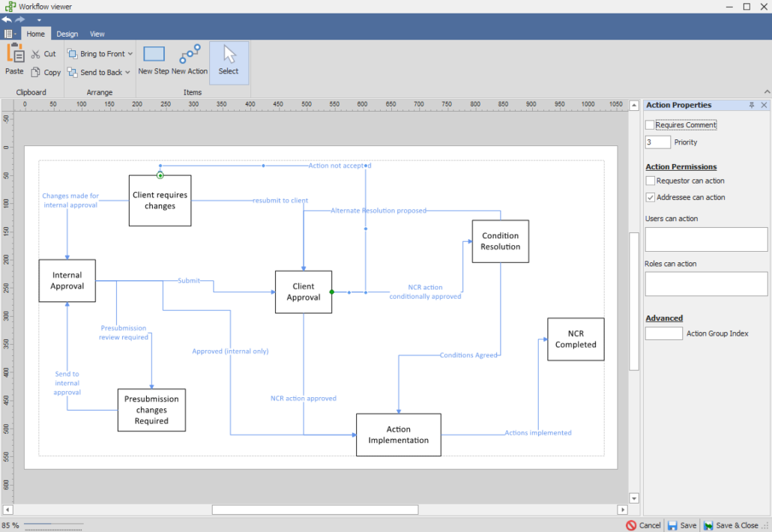Adjust the 85% zoom slider
This screenshot has height=532, width=772.
(x=52, y=525)
